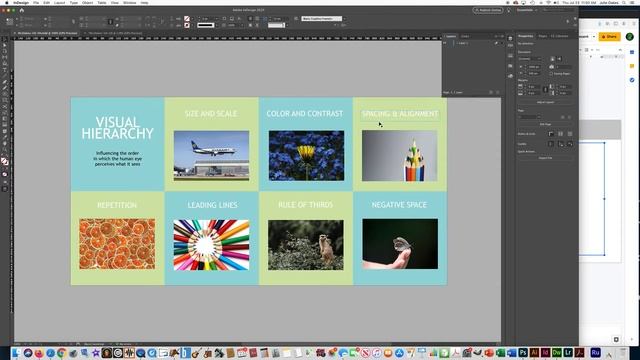640x360 pixels.
Task: Open the second icon in the collapsed panel dock
Action: 510,46
